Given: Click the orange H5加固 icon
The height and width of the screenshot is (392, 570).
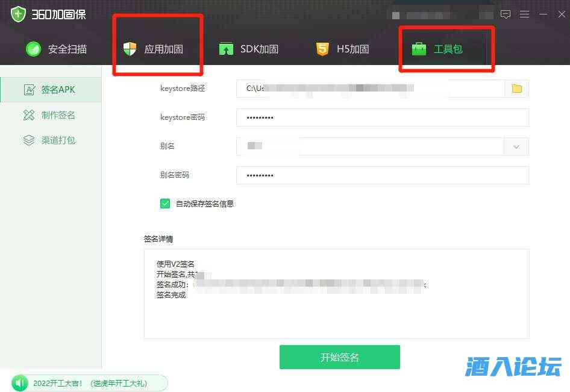Looking at the screenshot, I should [x=321, y=48].
